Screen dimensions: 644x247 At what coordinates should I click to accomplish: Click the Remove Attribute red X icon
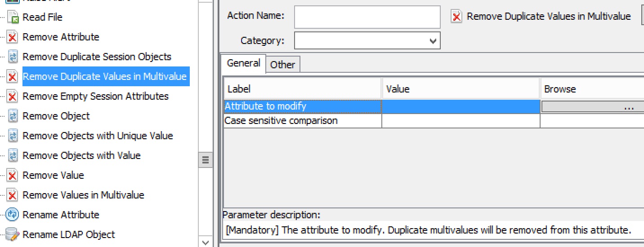pyautogui.click(x=13, y=37)
